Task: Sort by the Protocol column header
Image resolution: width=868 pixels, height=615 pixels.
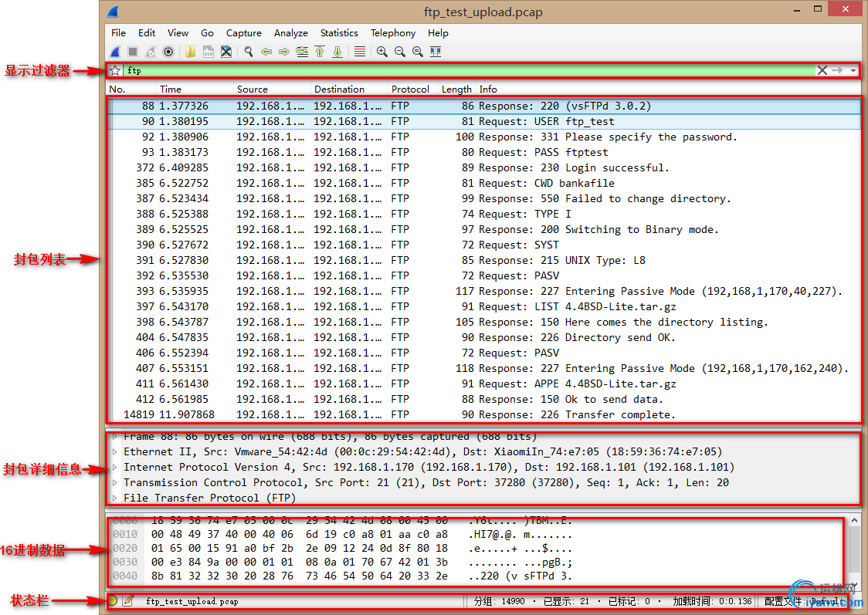Action: coord(413,89)
